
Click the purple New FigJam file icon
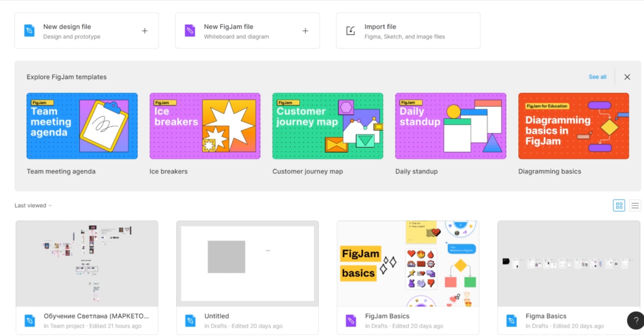[190, 31]
